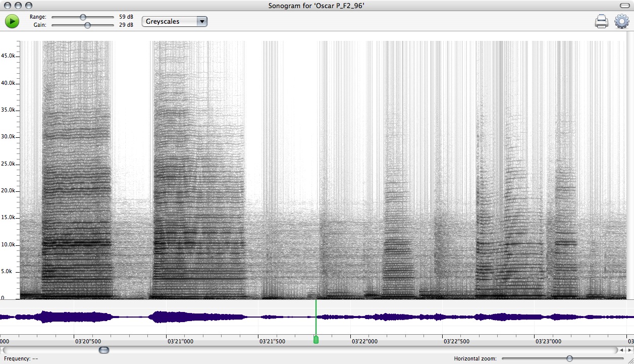Click the printer icon

point(601,22)
